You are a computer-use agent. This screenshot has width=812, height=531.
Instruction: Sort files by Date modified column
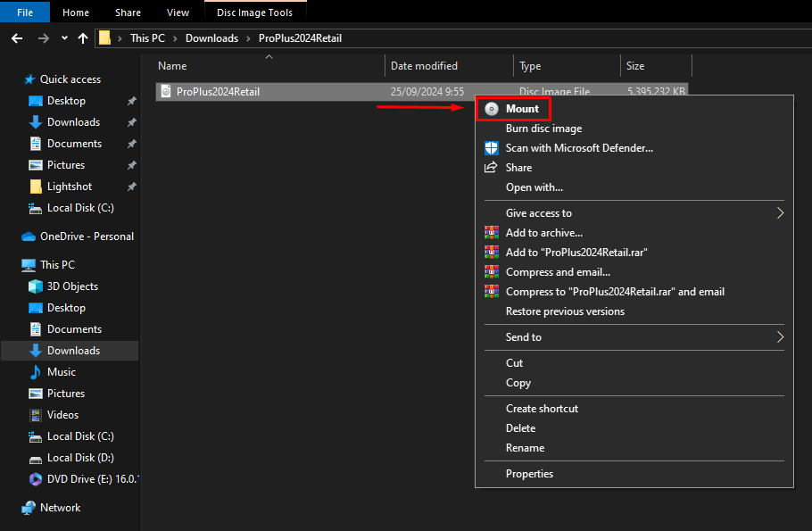tap(424, 66)
